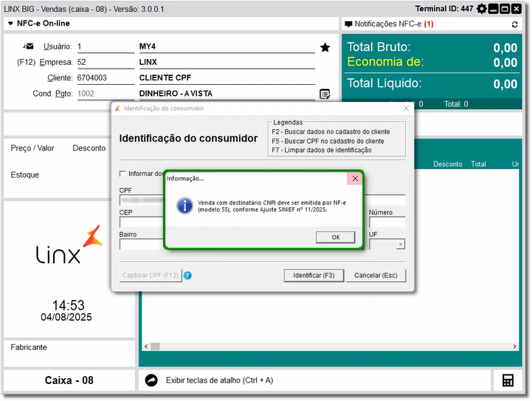
Task: Click the left scroll arrow of item grid
Action: point(146,346)
